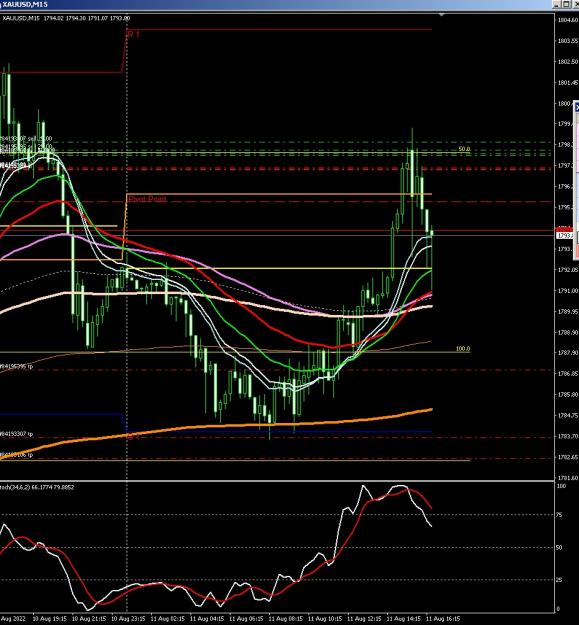The image size is (579, 625).
Task: Select the R1 resistance level label
Action: 133,34
